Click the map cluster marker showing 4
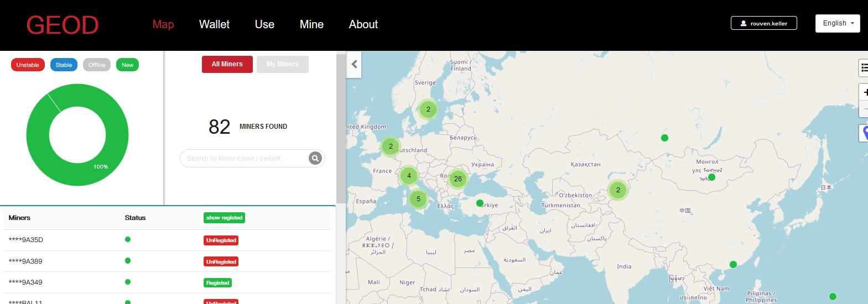The width and height of the screenshot is (868, 304). click(x=409, y=176)
